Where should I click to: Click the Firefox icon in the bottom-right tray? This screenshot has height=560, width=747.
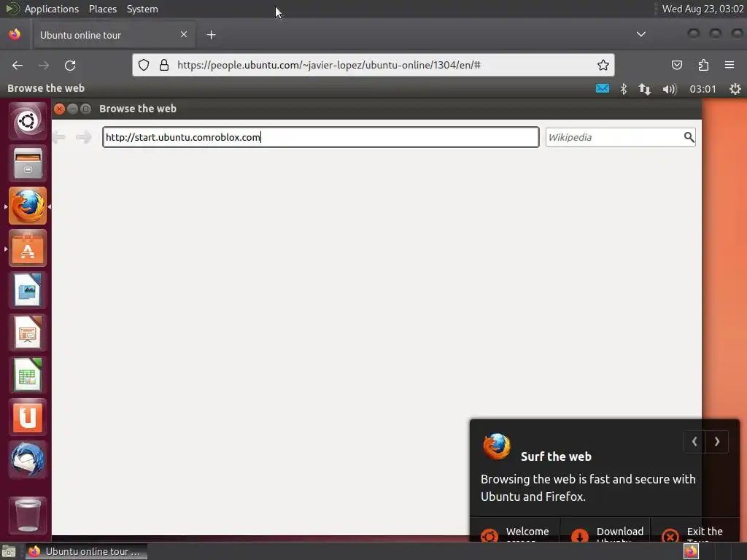pos(692,551)
